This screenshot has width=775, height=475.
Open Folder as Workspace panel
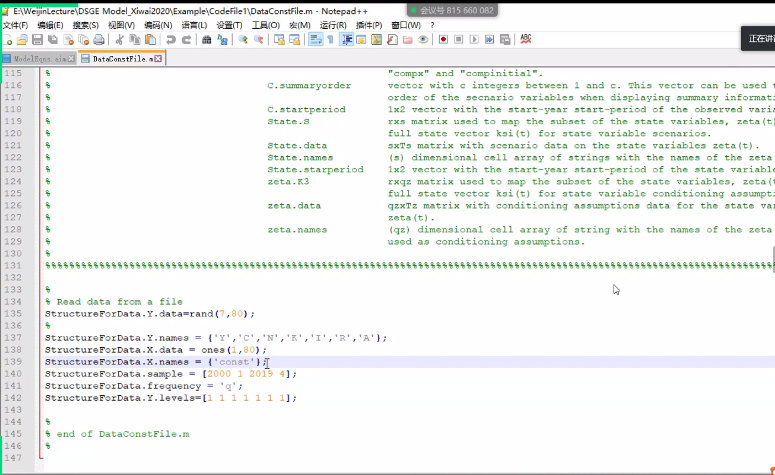tap(407, 40)
